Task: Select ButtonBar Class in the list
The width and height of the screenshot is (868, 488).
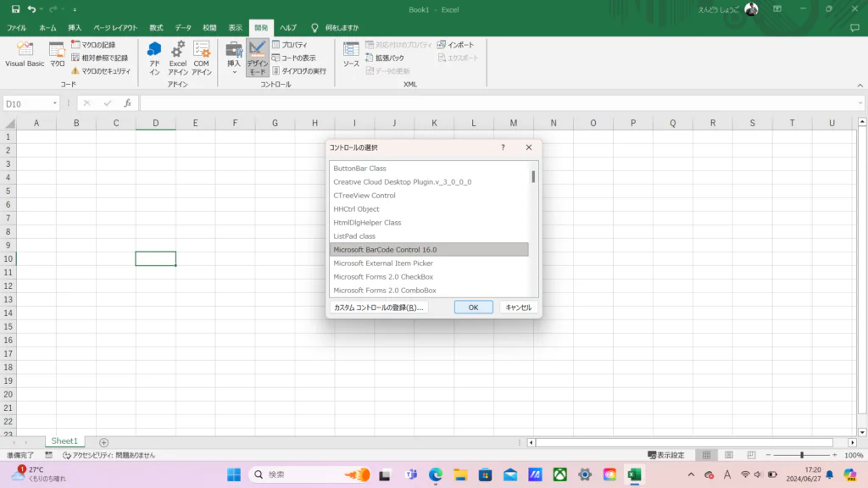Action: (429, 169)
